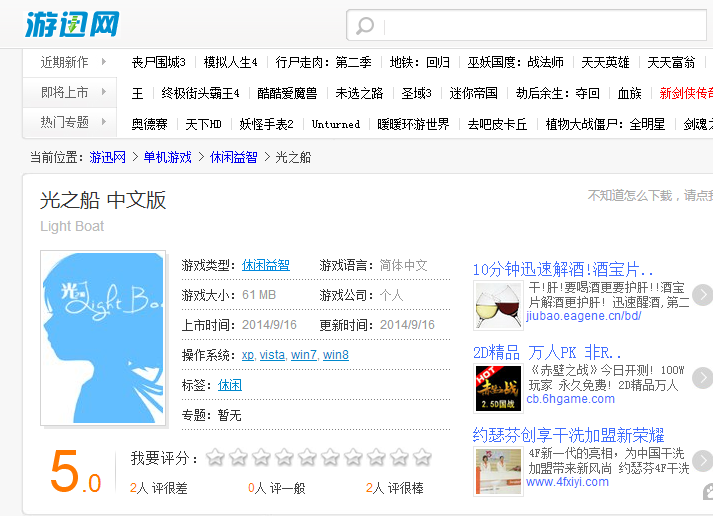Rate the game seven stars
The width and height of the screenshot is (713, 516).
click(x=353, y=457)
